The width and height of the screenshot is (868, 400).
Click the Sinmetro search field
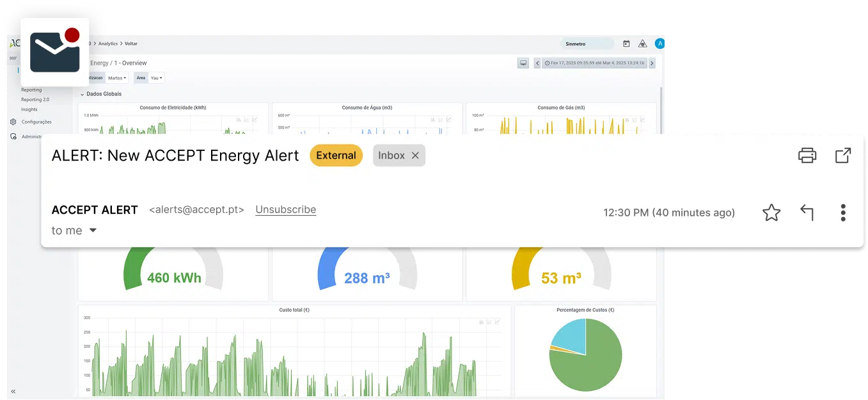[x=587, y=44]
